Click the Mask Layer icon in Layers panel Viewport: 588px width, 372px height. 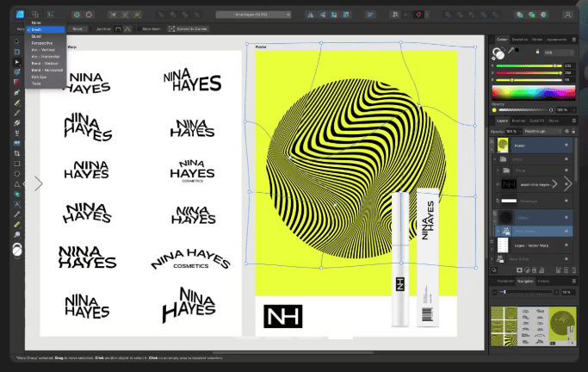519,270
